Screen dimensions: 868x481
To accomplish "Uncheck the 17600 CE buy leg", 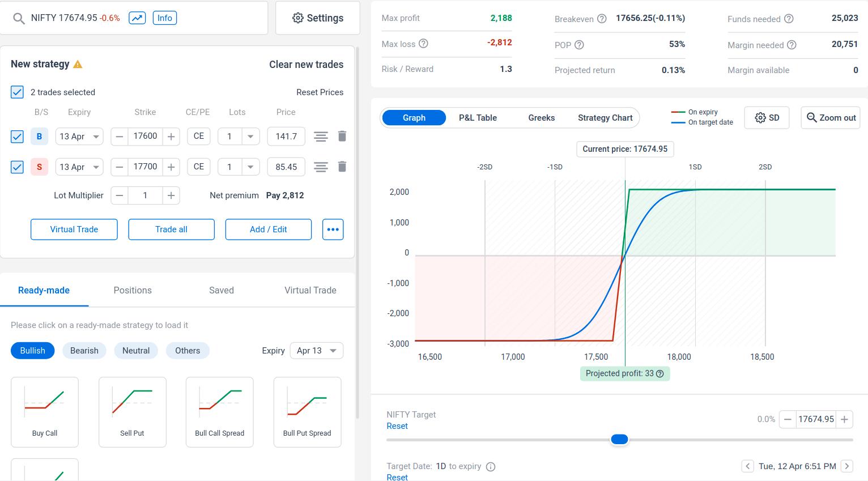I will (x=16, y=136).
